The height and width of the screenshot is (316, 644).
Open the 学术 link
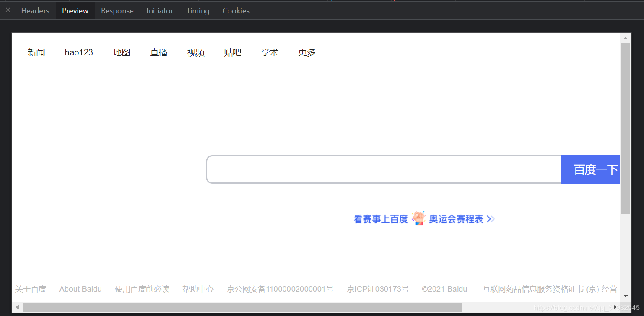point(270,52)
